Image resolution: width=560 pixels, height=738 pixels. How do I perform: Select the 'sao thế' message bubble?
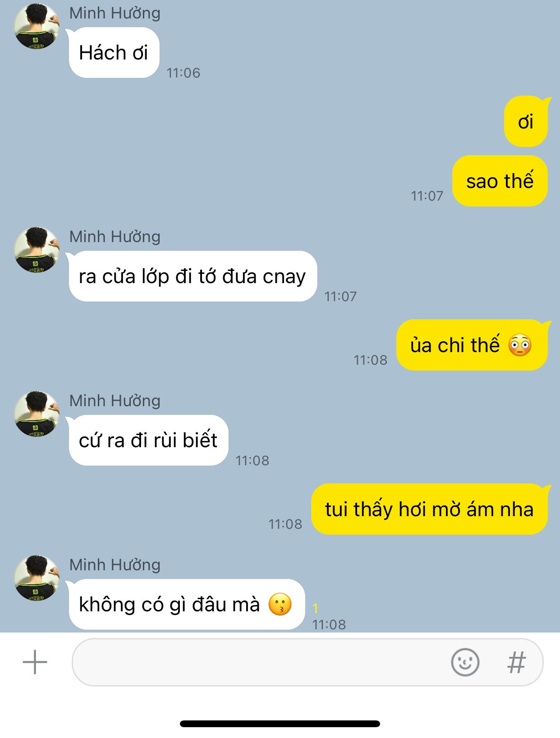[x=500, y=181]
